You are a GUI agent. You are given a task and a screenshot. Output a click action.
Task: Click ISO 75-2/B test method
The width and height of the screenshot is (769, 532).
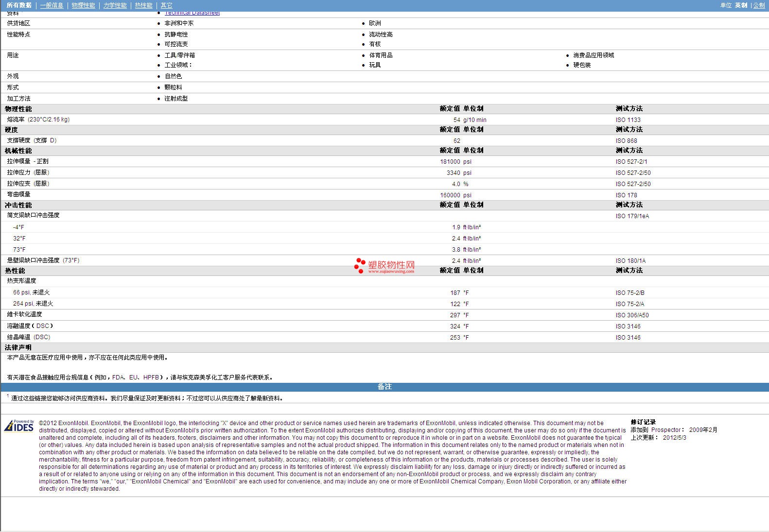(630, 293)
